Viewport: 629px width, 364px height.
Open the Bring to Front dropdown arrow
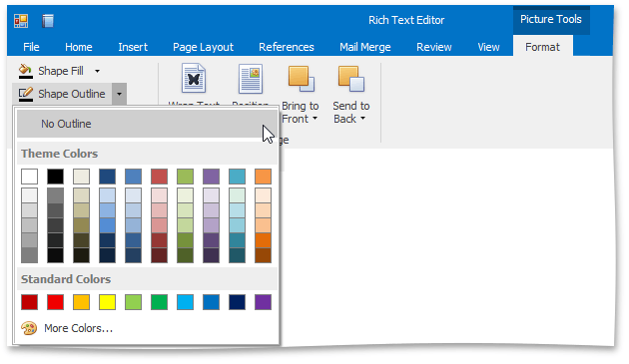pos(314,119)
